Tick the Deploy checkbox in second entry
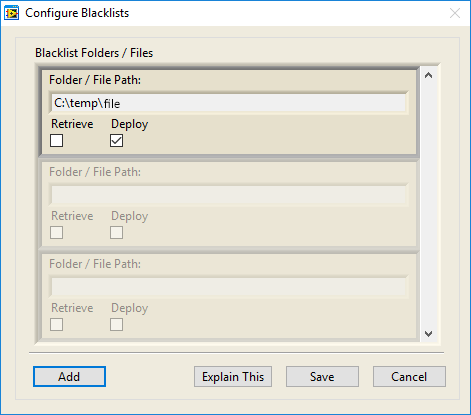 (116, 232)
